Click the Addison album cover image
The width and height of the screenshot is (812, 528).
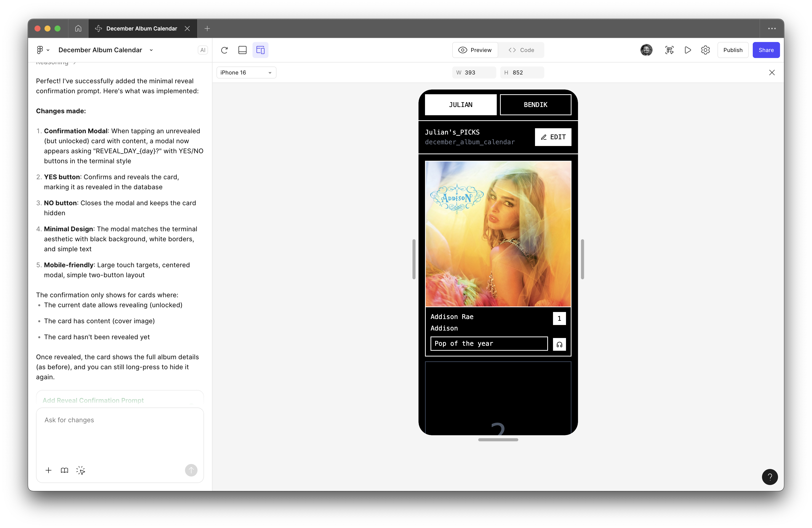coord(498,234)
